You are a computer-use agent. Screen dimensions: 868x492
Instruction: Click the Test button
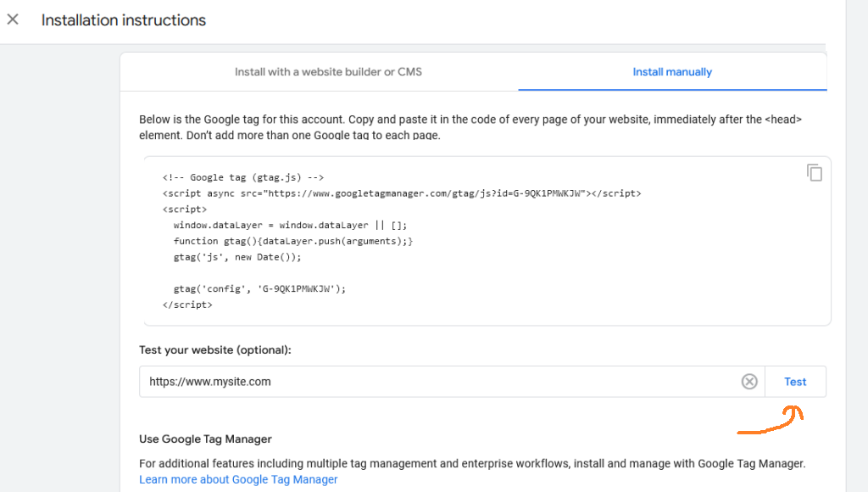tap(795, 382)
